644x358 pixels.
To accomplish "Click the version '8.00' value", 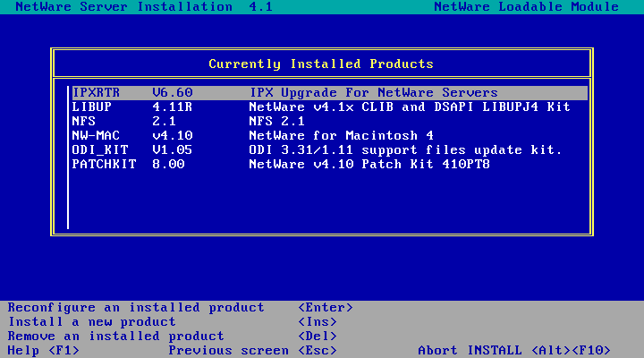I will [168, 165].
